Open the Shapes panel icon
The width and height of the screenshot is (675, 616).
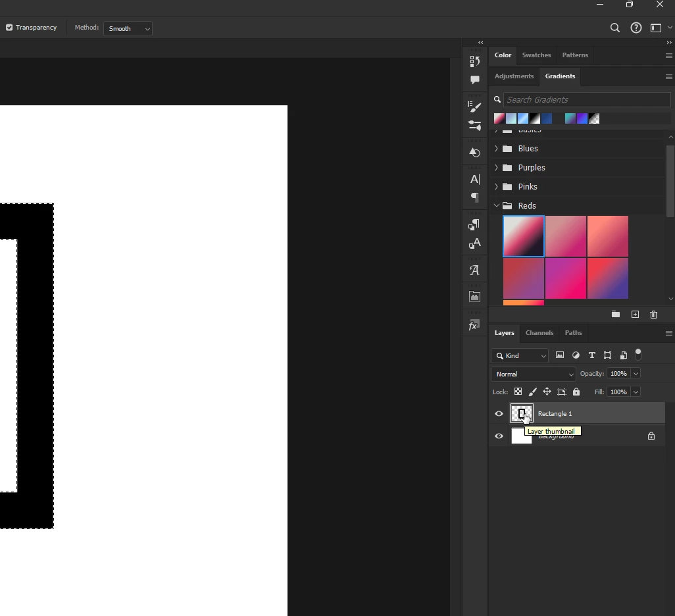pos(474,153)
